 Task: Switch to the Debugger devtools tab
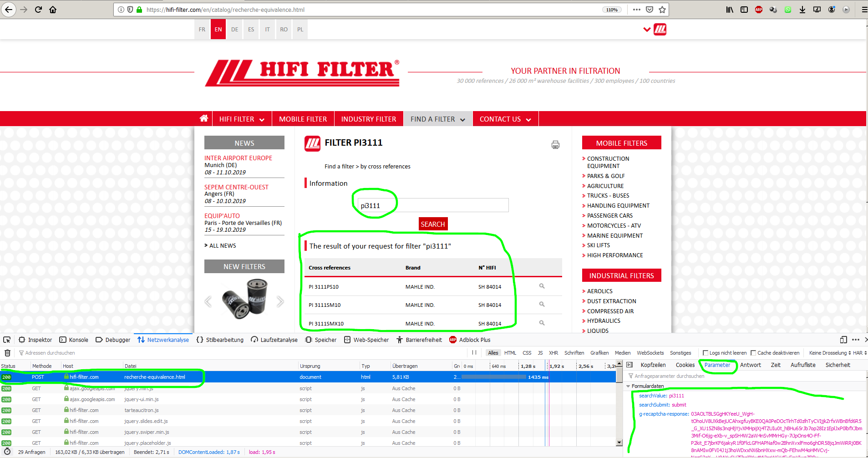click(x=113, y=340)
